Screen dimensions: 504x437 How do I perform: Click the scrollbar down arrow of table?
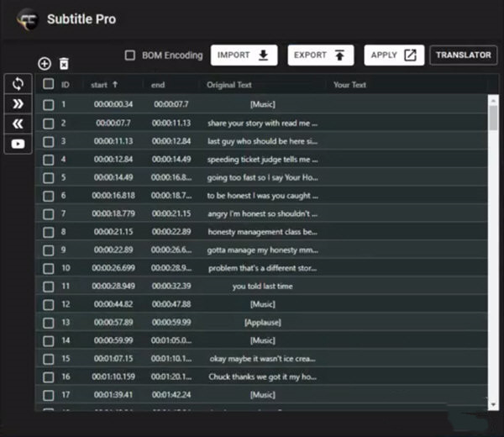(x=492, y=404)
